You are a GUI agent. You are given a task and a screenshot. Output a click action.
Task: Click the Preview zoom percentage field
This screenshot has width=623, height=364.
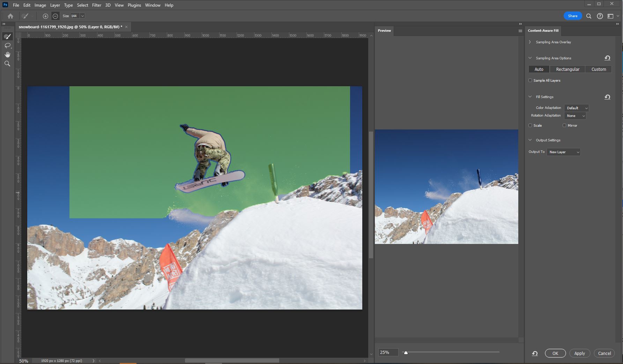coord(388,352)
